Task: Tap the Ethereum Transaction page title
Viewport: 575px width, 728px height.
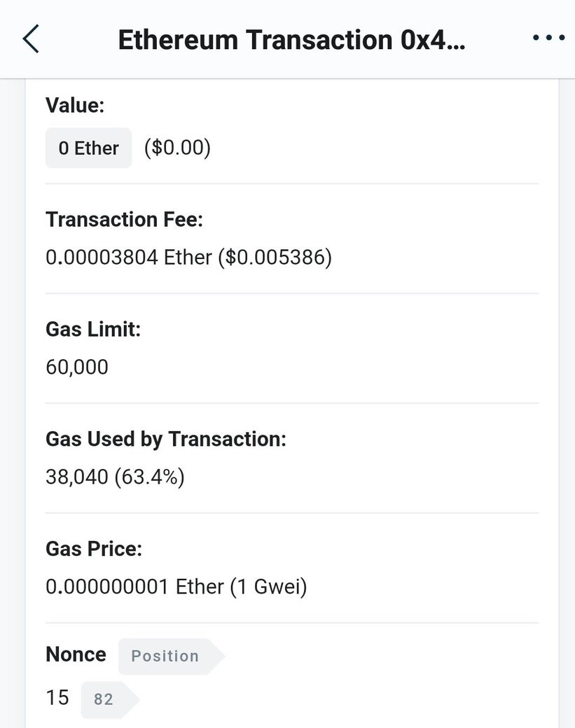Action: pyautogui.click(x=291, y=40)
